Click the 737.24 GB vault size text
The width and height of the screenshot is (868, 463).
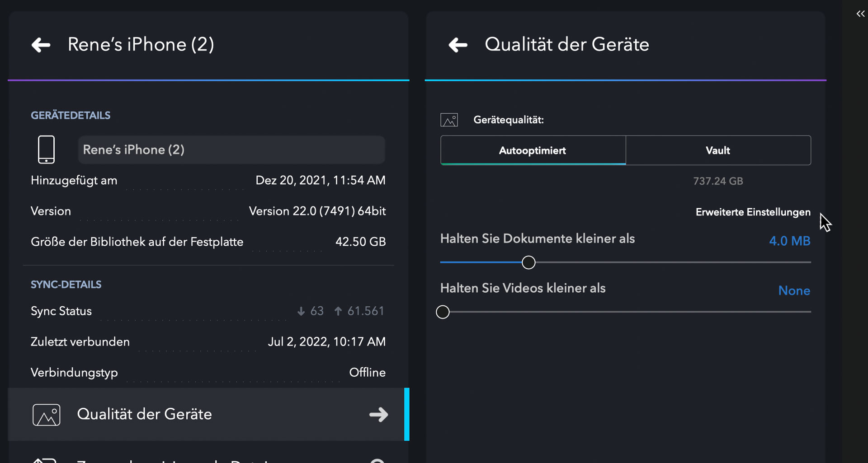(x=718, y=181)
